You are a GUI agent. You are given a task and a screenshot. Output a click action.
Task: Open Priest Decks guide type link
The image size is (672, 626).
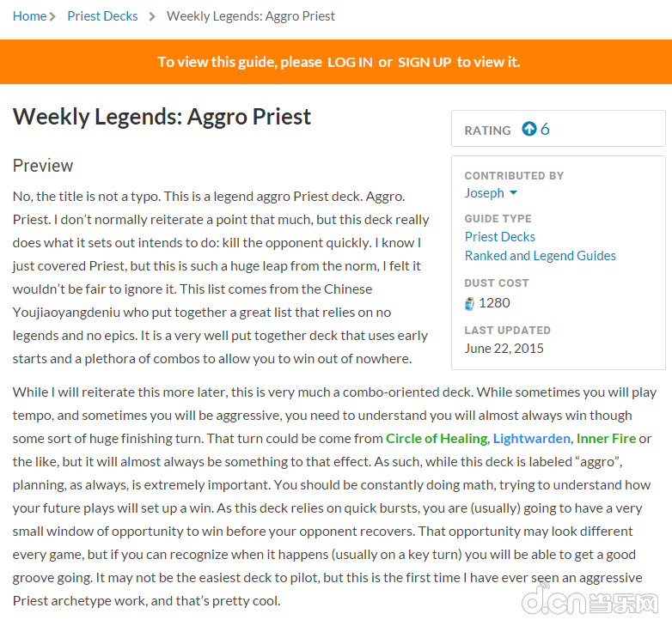[x=500, y=237]
